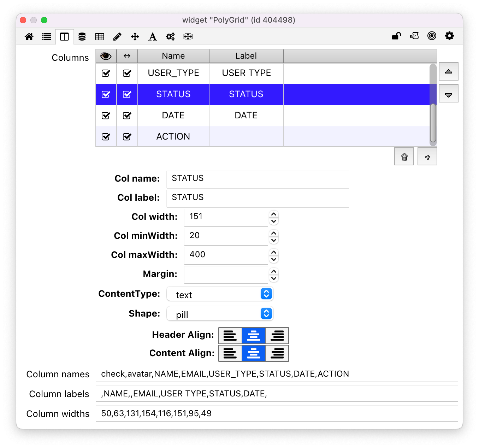Toggle resizable checkbox for DATE row
Viewport: 479px width, 448px height.
tap(127, 116)
